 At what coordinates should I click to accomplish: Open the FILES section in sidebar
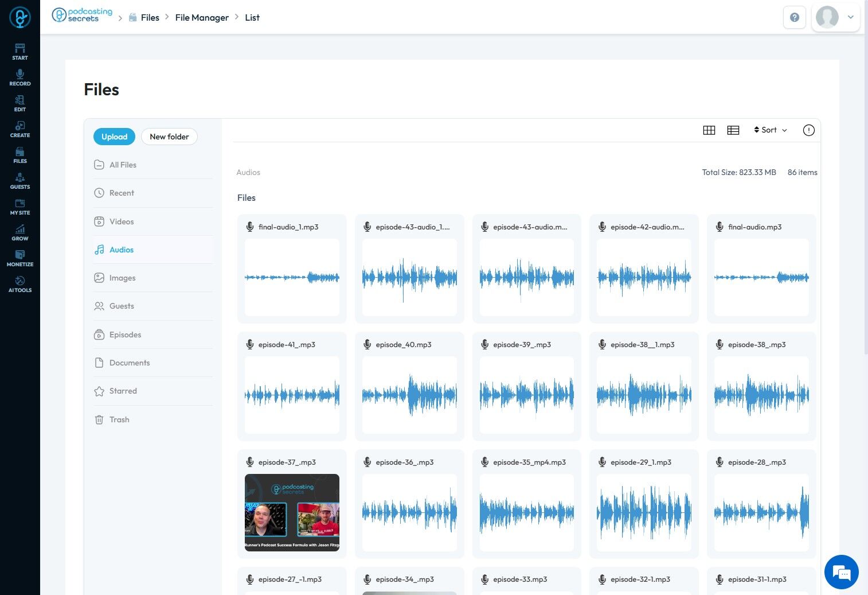20,155
